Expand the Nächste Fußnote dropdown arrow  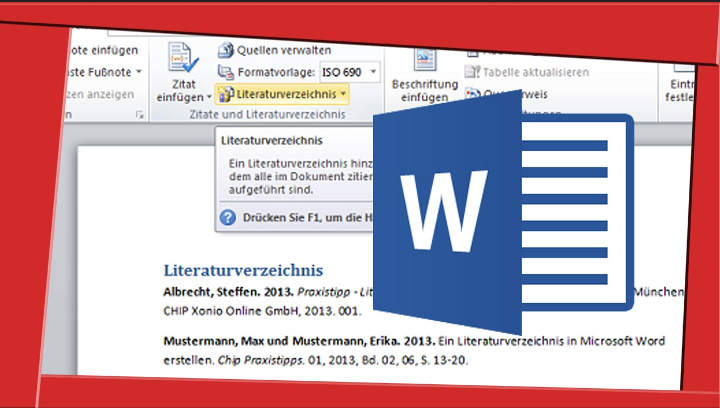tap(139, 72)
